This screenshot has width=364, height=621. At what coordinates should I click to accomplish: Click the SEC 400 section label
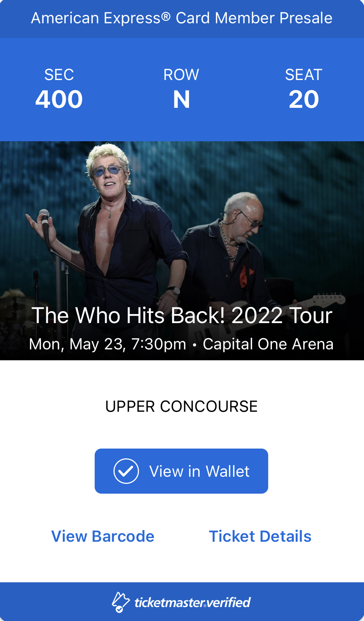pyautogui.click(x=59, y=89)
